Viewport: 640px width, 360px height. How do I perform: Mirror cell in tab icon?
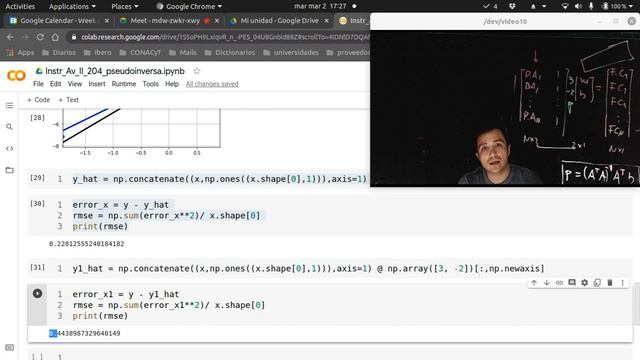(597, 282)
